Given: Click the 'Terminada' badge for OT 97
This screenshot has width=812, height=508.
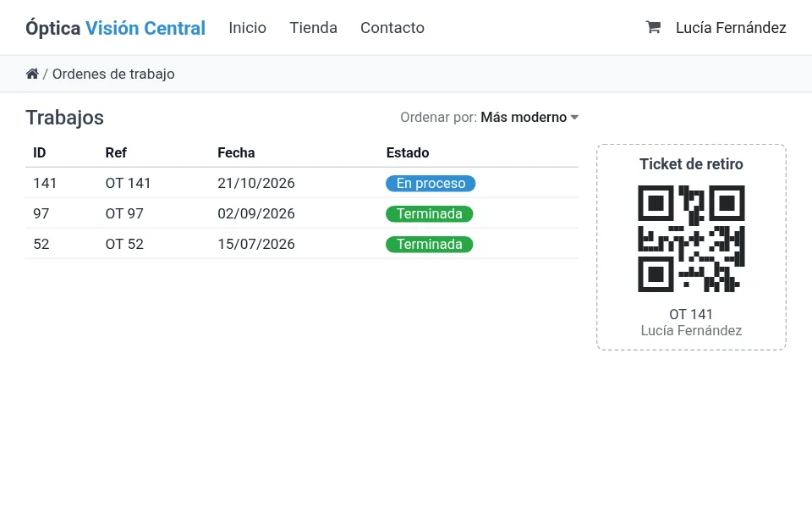Looking at the screenshot, I should (x=430, y=214).
